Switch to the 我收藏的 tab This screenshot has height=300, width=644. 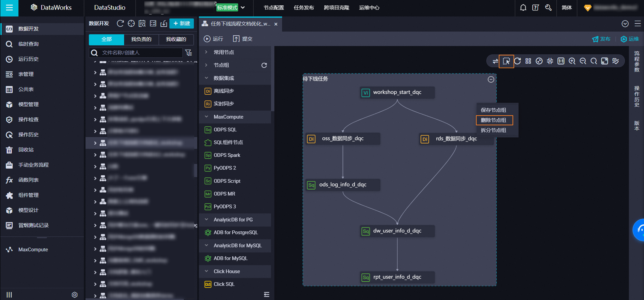click(x=176, y=39)
